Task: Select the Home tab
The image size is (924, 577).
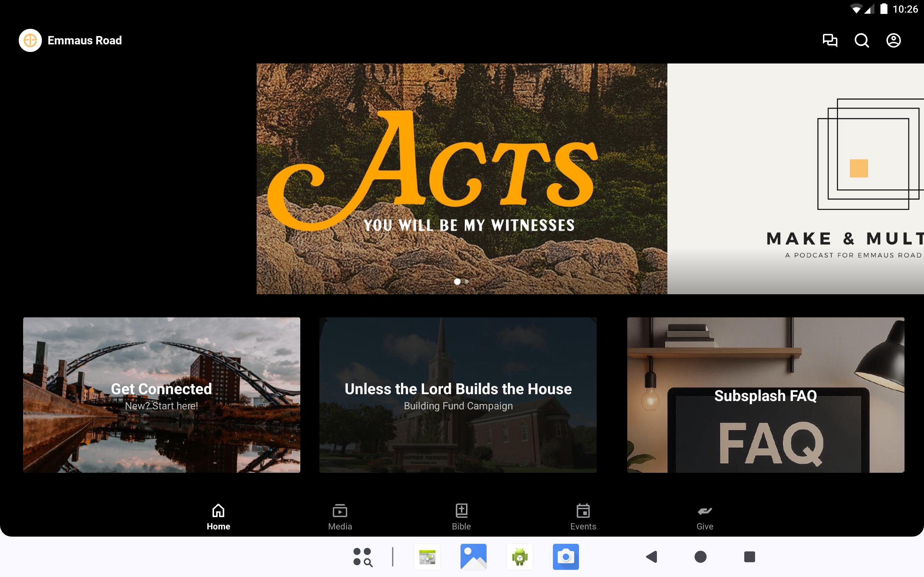Action: coord(218,517)
